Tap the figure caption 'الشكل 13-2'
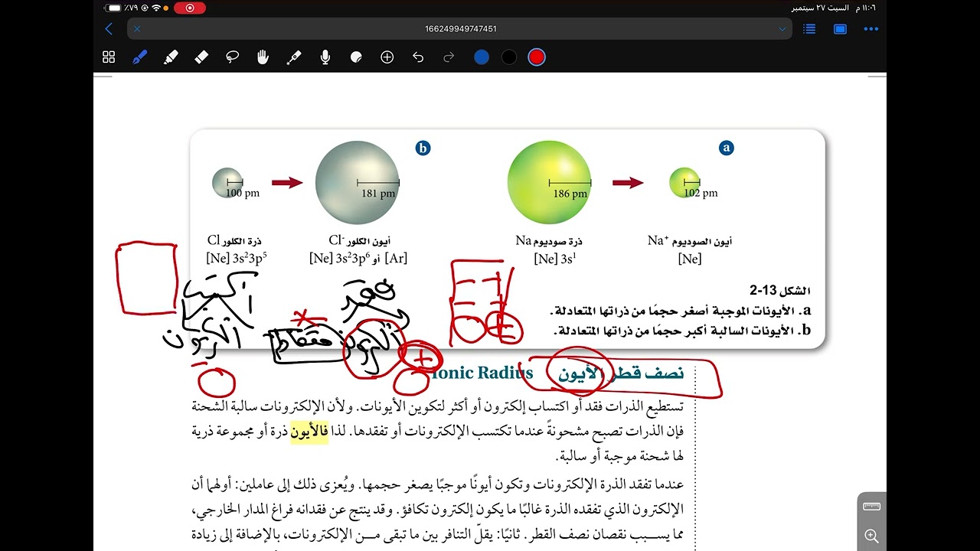 (x=779, y=291)
